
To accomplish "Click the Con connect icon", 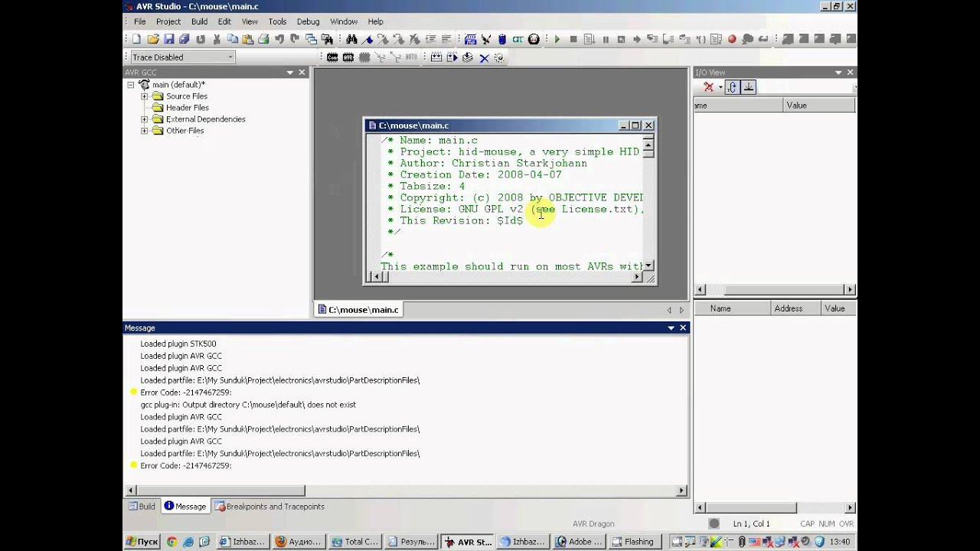I will click(x=332, y=57).
